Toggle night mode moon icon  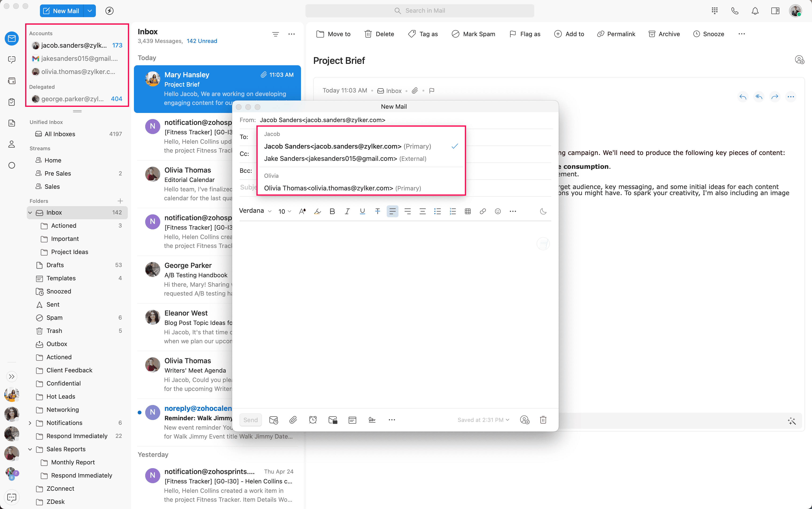(x=543, y=211)
